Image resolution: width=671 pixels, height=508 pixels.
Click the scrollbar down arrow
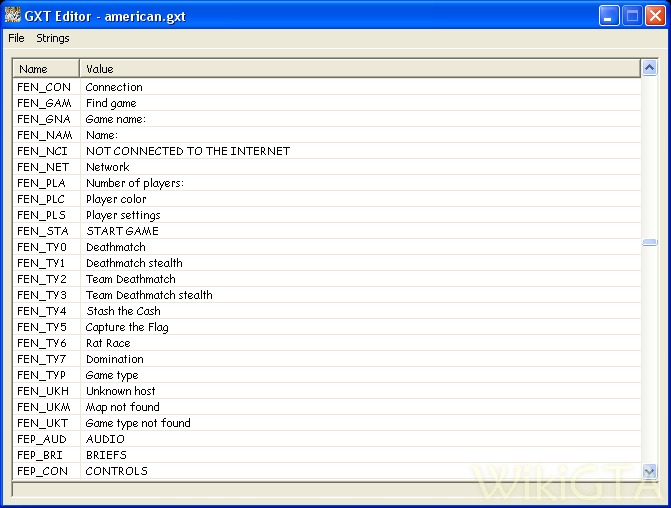(x=649, y=471)
